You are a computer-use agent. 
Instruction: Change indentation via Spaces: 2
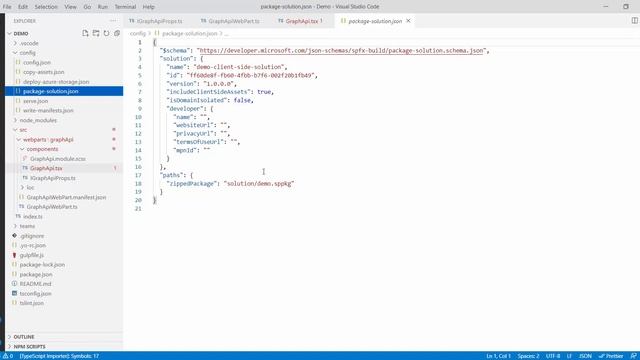click(528, 356)
